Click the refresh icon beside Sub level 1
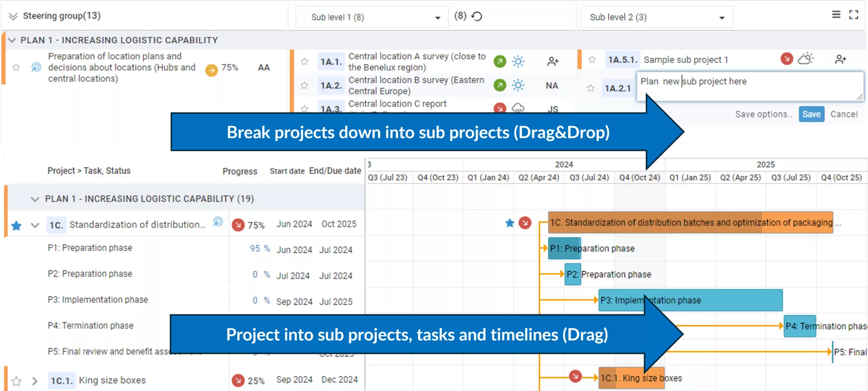The image size is (868, 391). pos(477,17)
